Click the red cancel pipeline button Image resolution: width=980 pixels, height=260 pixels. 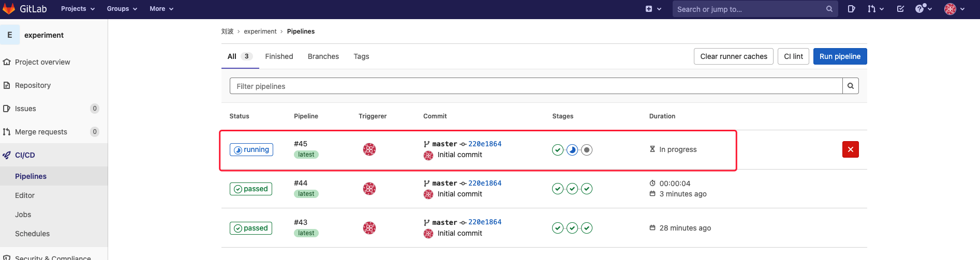click(850, 149)
